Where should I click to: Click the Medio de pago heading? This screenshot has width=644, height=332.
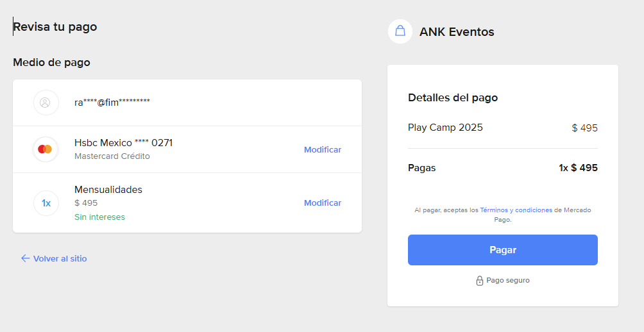[51, 62]
